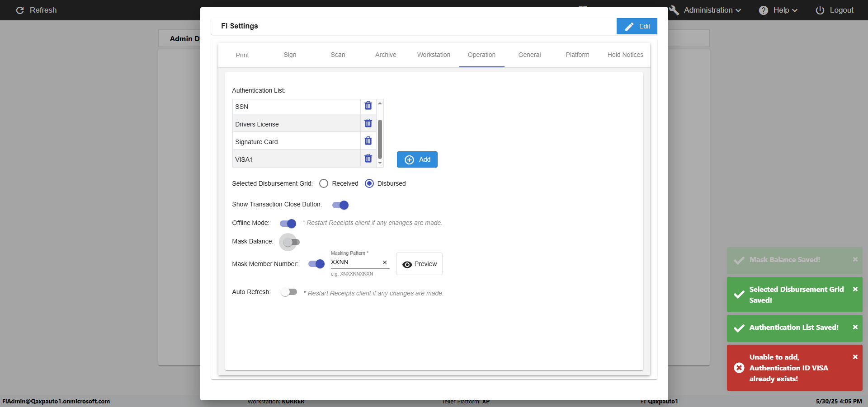Select the SSN list row
The width and height of the screenshot is (868, 407).
[297, 107]
